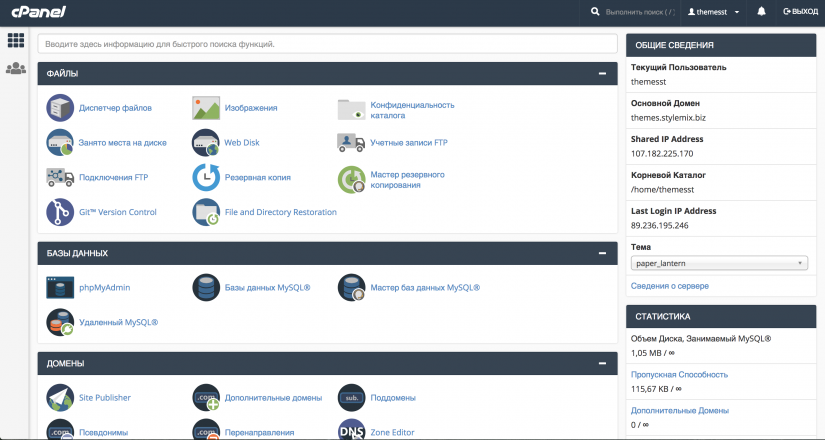Open user manager people icon in sidebar

tap(16, 68)
